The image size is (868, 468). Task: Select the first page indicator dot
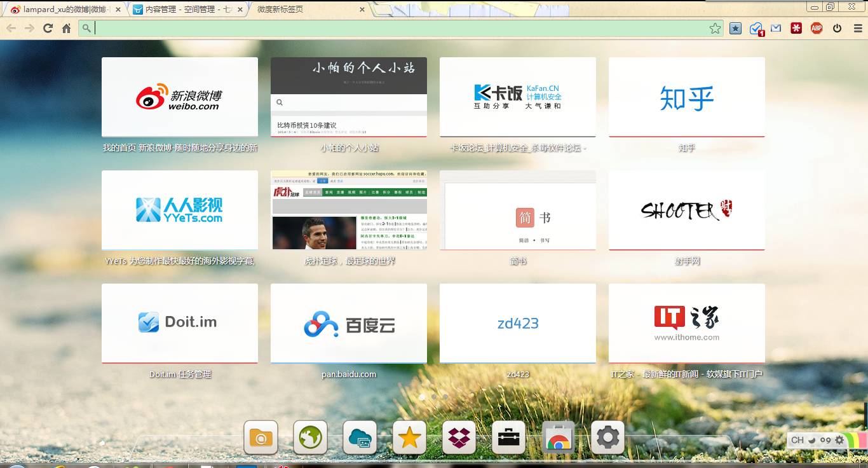[x=422, y=397]
